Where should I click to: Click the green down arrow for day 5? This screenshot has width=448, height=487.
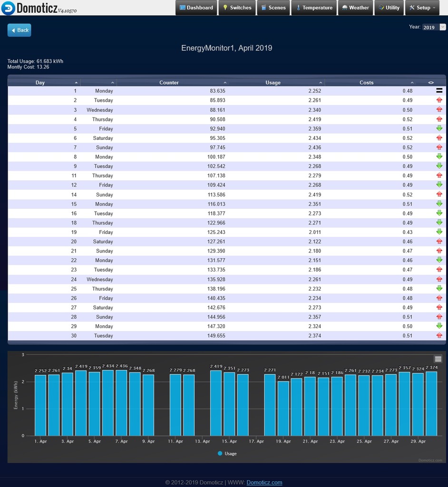click(439, 128)
